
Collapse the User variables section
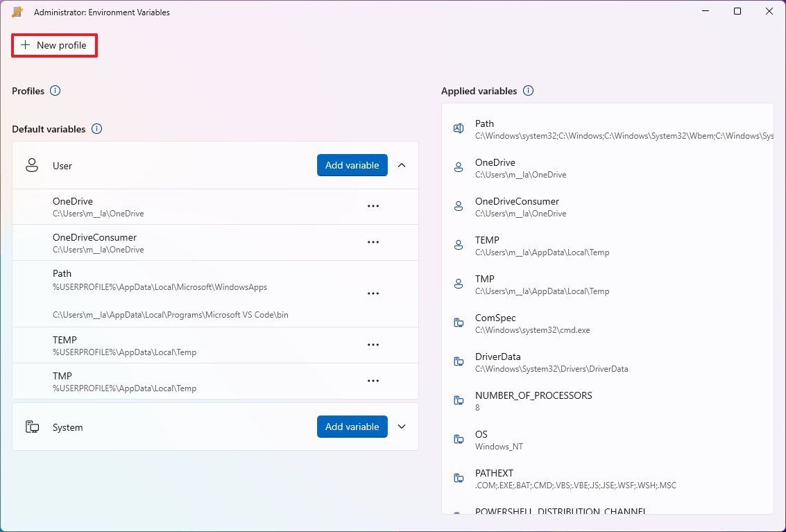pyautogui.click(x=401, y=165)
